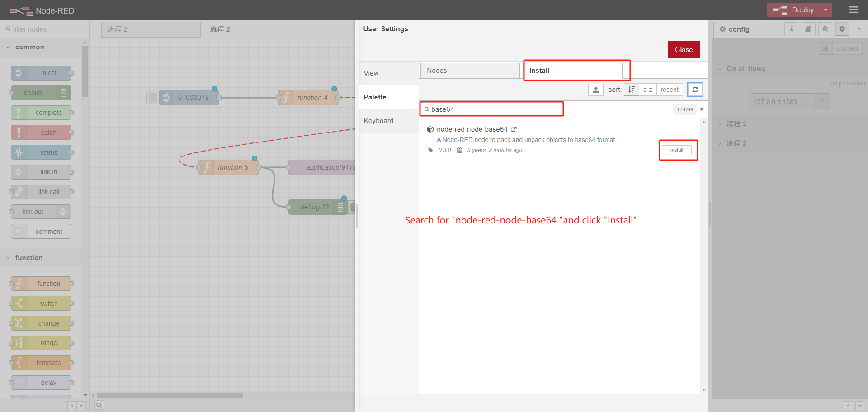Image resolution: width=868 pixels, height=412 pixels.
Task: Show unused configuration nodes filter
Action: coord(847,48)
